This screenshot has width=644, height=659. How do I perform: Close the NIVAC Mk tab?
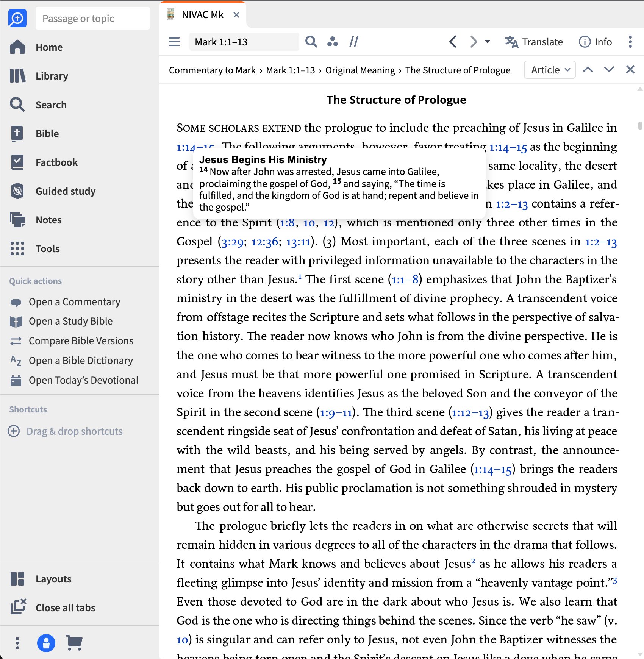pos(236,15)
